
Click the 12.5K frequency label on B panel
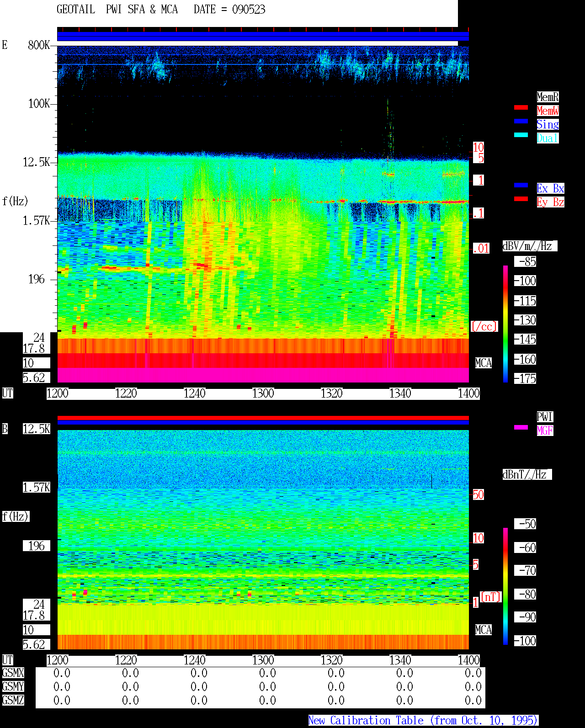(37, 429)
